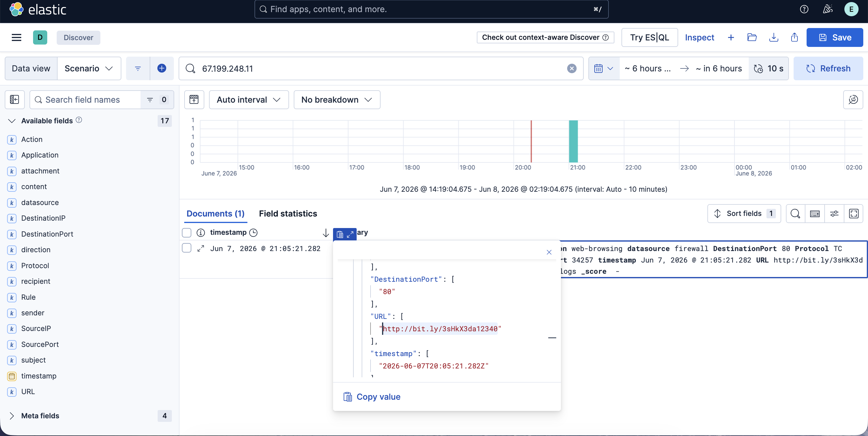Select the SourceIP field
Viewport: 868px width, 436px height.
pos(36,329)
